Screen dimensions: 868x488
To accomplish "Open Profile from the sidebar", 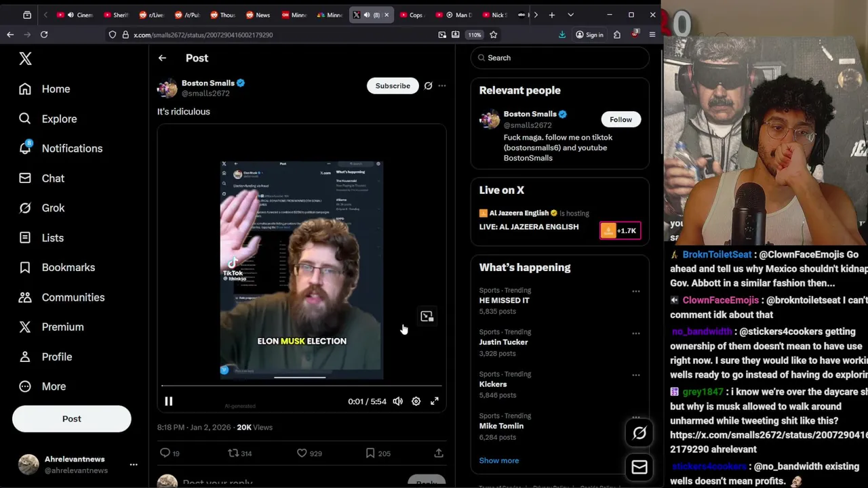I will coord(45,357).
